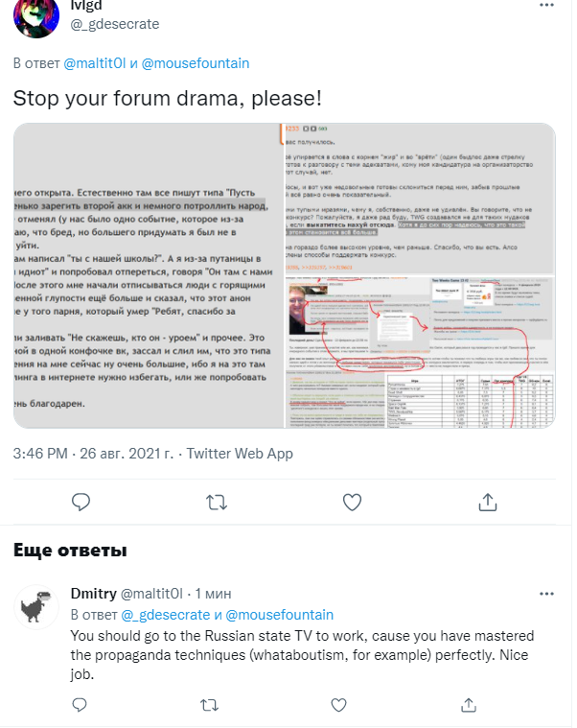Like Dmitry's reply with the heart icon

coord(338,705)
